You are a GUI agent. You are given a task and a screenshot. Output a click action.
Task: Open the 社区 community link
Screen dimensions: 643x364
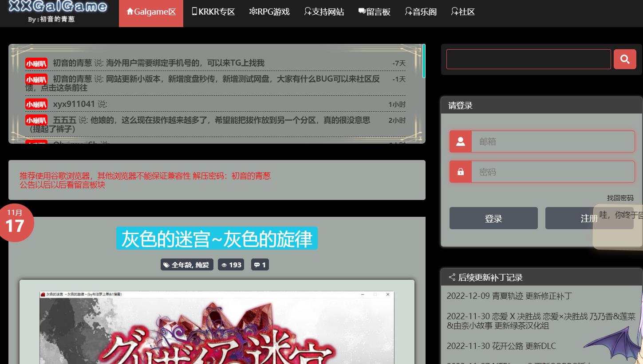463,12
